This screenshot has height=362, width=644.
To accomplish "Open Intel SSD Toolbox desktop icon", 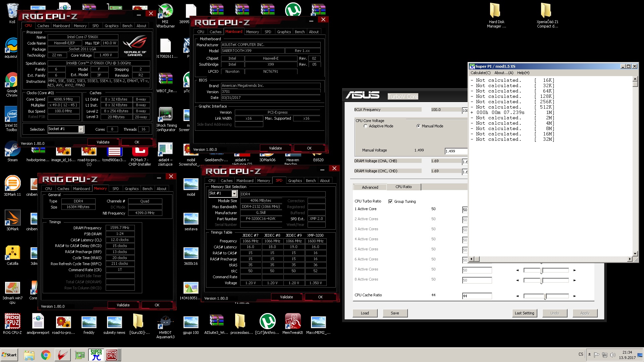I will 11,119.
